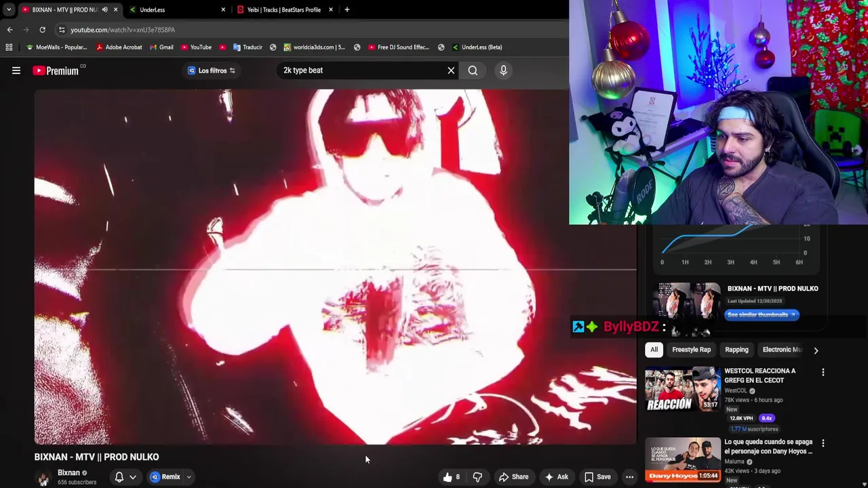Close the Yeibi BeatStars Profile tab
The width and height of the screenshot is (868, 488).
(x=331, y=9)
